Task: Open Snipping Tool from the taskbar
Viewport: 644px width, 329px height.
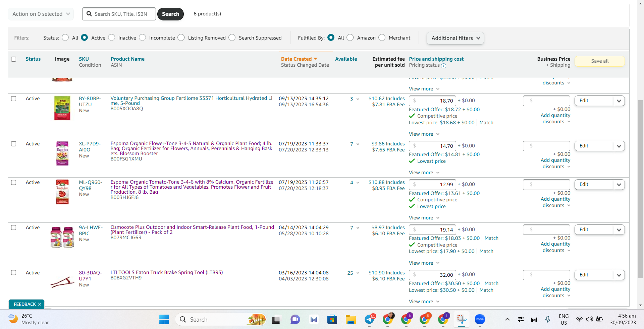Action: (462, 320)
